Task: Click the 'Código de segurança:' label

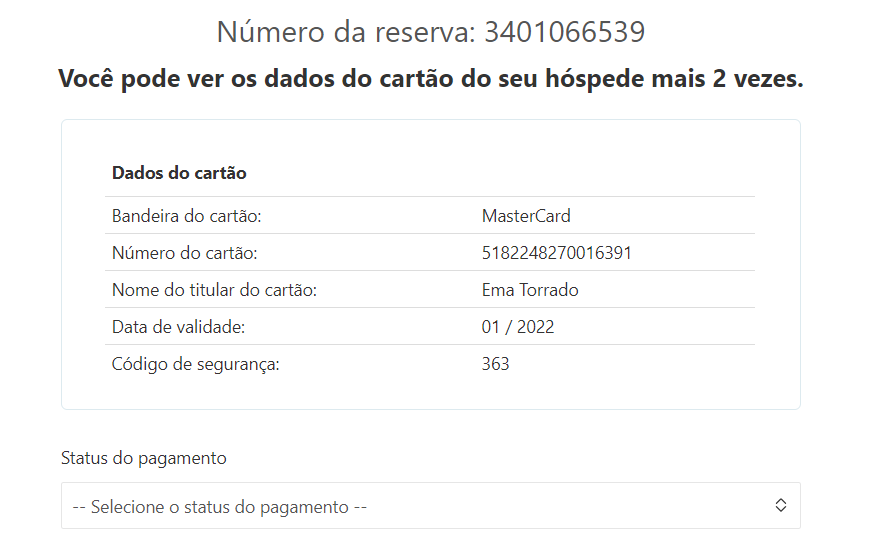Action: point(196,364)
